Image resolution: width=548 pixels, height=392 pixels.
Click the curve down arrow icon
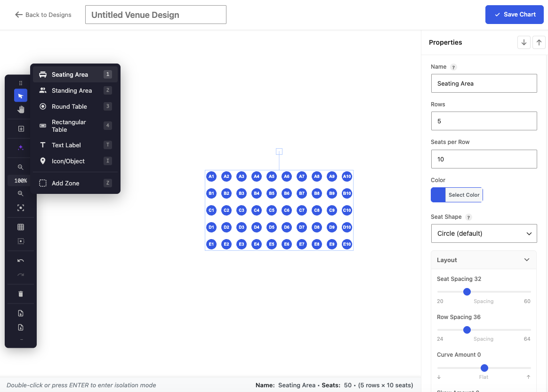439,377
